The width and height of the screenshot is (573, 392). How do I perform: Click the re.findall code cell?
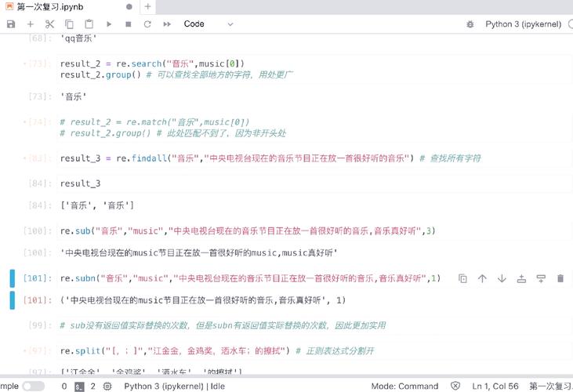[314, 158]
